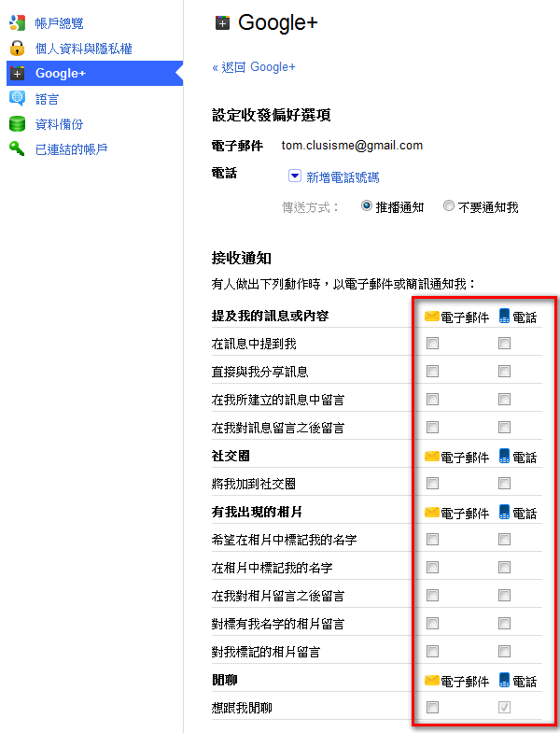
Task: Open 資料備份 page
Action: point(60,124)
